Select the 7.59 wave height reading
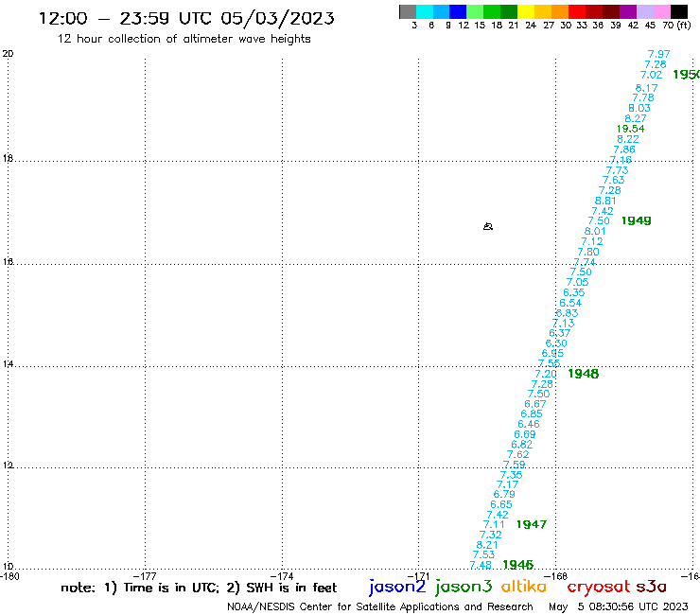Screen dimensions: 700x615 (515, 465)
